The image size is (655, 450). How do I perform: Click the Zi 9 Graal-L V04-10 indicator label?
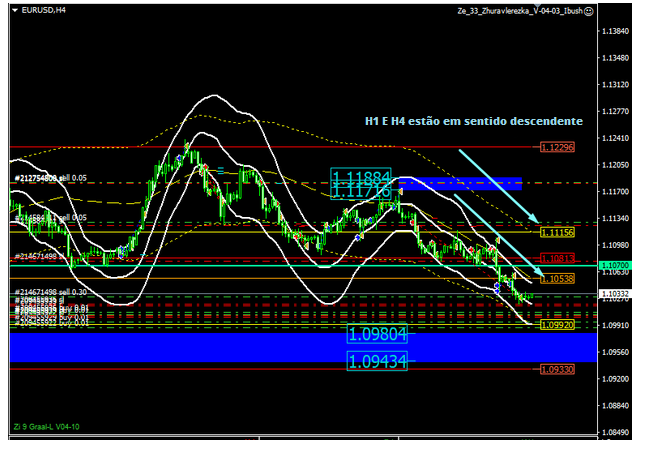47,427
